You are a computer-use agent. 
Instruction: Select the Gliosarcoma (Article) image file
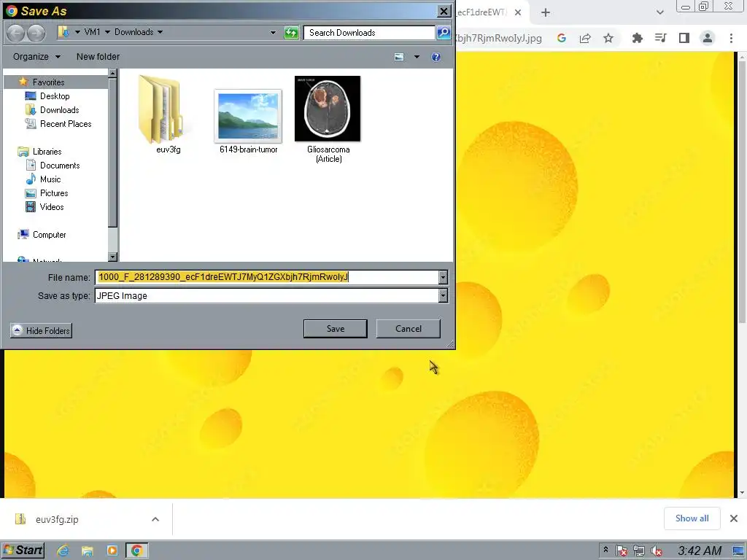328,120
